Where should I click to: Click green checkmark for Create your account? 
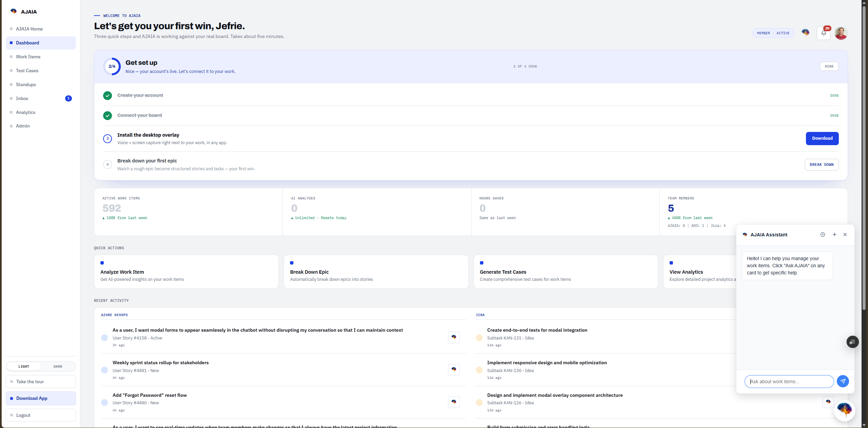(x=108, y=96)
